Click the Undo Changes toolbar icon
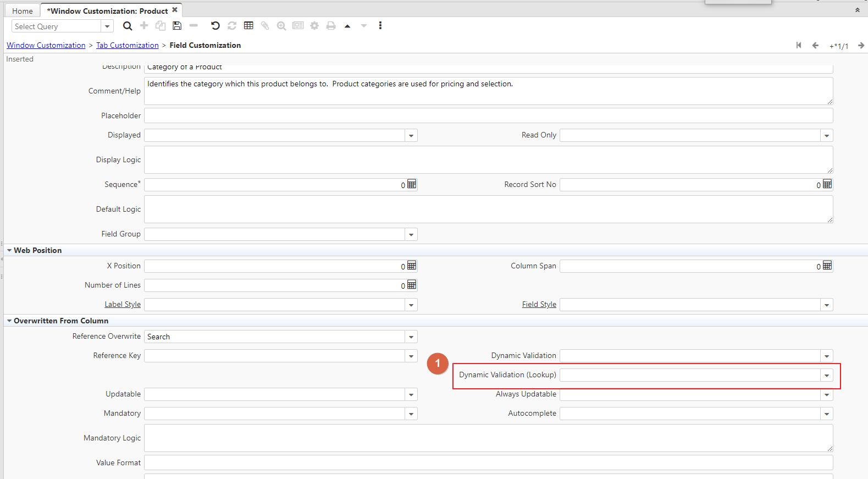The height and width of the screenshot is (479, 868). (x=215, y=26)
